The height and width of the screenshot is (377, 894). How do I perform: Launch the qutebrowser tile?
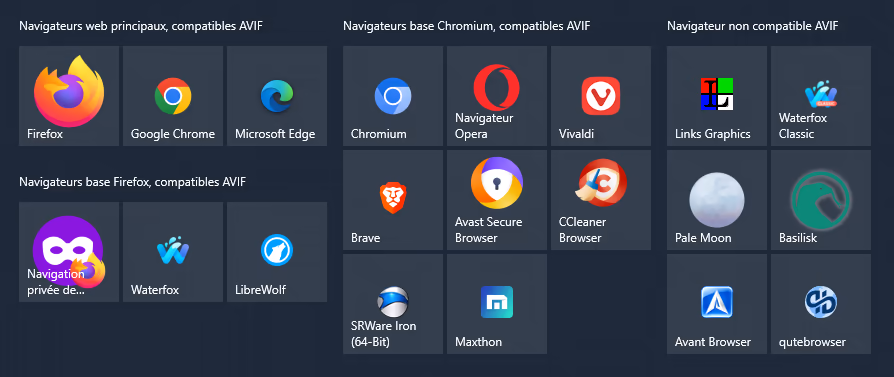pos(821,304)
